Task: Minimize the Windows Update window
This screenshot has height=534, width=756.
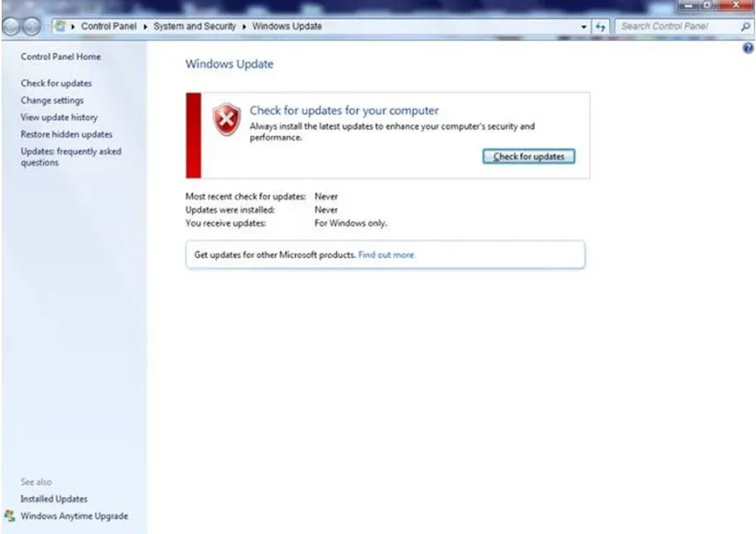Action: click(x=689, y=5)
